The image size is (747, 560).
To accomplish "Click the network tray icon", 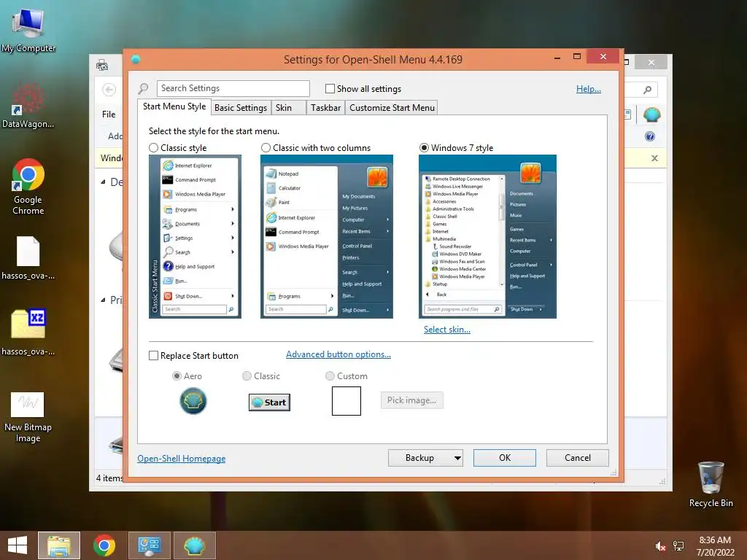I will click(x=678, y=546).
